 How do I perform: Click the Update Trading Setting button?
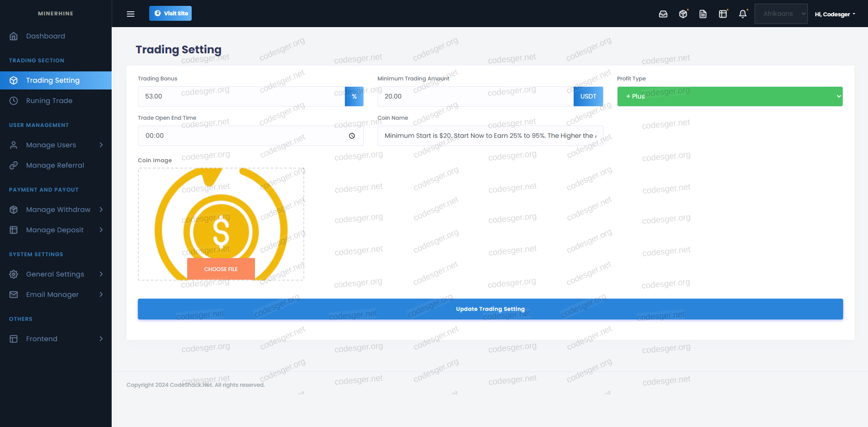(x=490, y=309)
